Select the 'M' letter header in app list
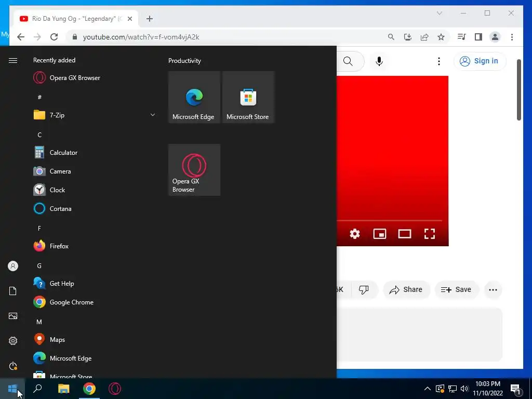The image size is (532, 399). 39,322
